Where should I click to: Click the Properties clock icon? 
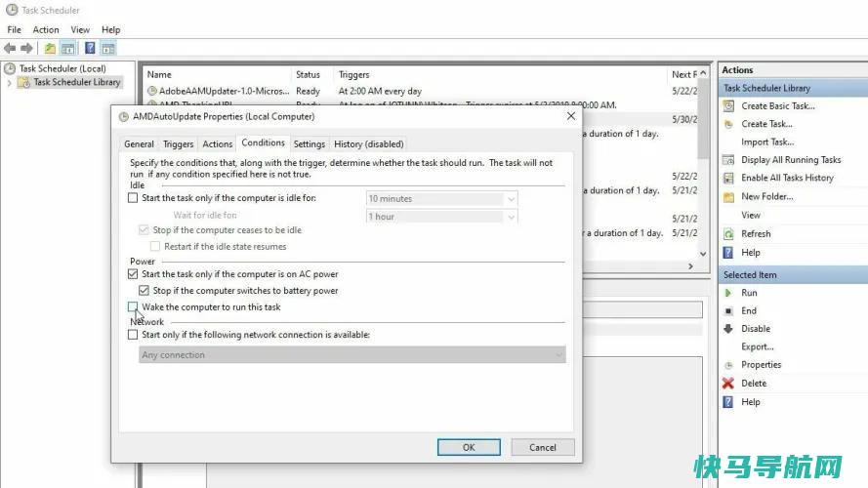point(728,365)
